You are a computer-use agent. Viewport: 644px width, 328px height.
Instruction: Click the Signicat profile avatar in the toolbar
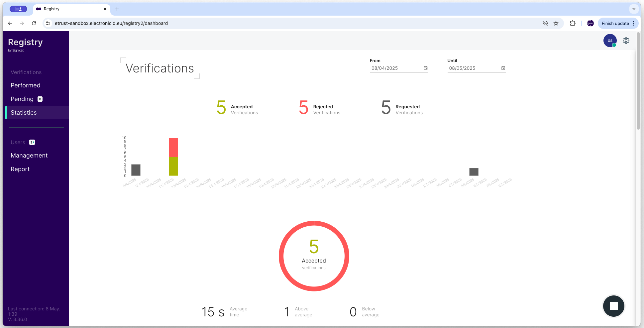pos(590,23)
